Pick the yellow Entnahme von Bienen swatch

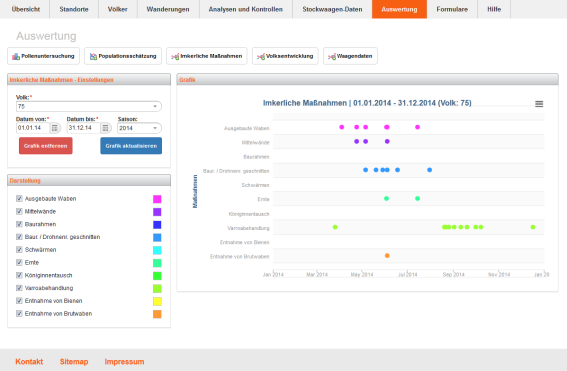(157, 301)
